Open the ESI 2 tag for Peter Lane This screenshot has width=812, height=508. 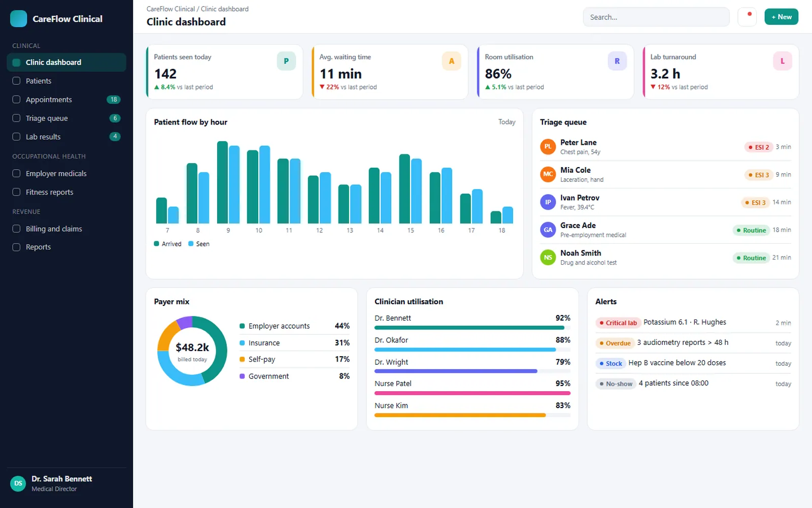point(759,147)
